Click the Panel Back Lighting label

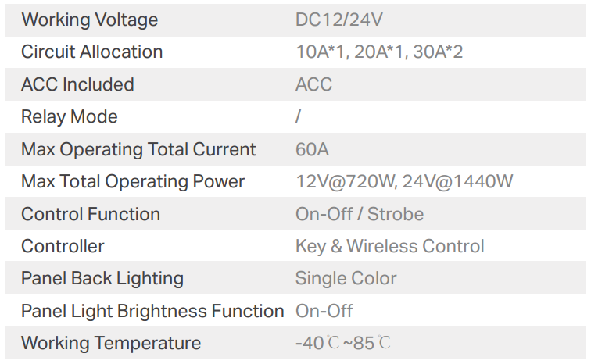tap(102, 279)
